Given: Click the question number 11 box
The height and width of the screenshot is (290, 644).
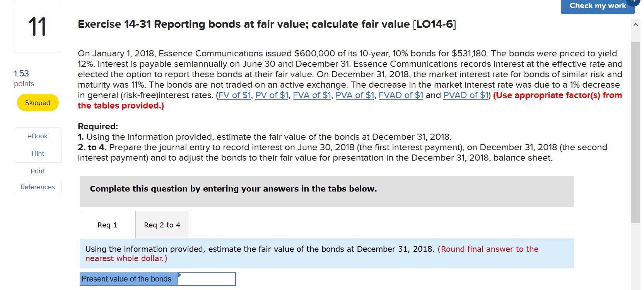Looking at the screenshot, I should pos(37,27).
